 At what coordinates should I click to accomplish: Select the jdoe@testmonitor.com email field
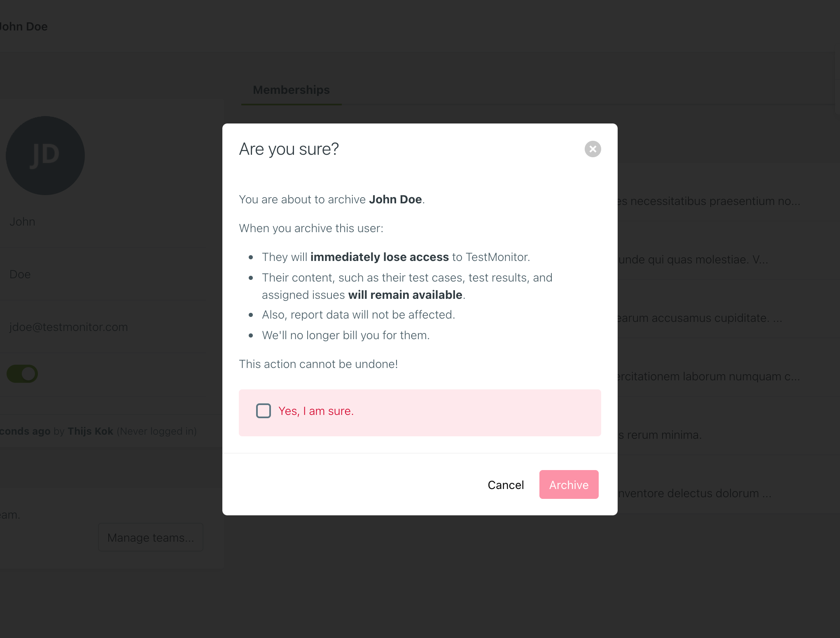103,327
